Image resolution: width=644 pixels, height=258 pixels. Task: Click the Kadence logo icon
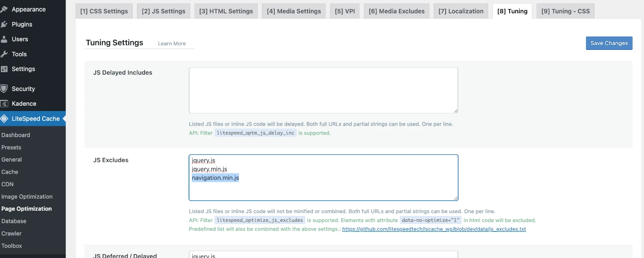click(4, 104)
